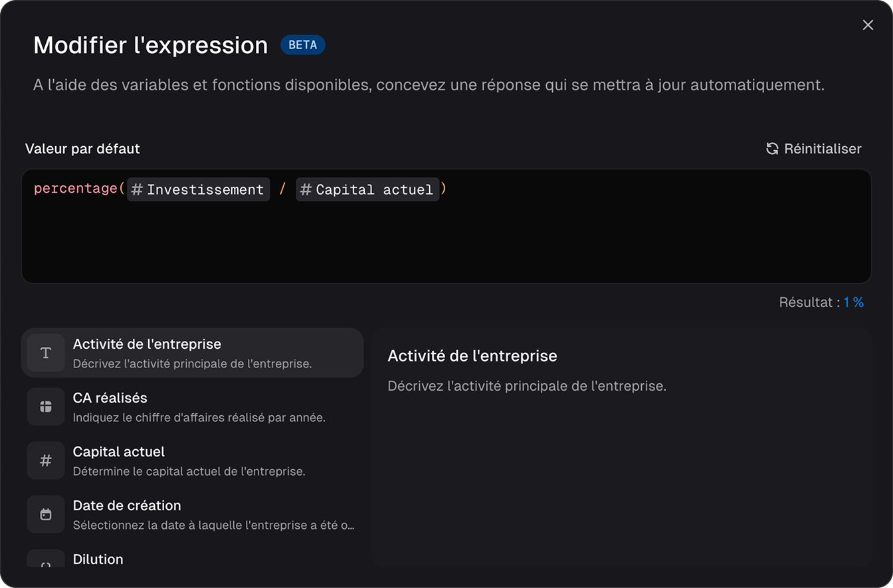
Task: Open the calendar icon for "Date de création"
Action: pyautogui.click(x=44, y=514)
